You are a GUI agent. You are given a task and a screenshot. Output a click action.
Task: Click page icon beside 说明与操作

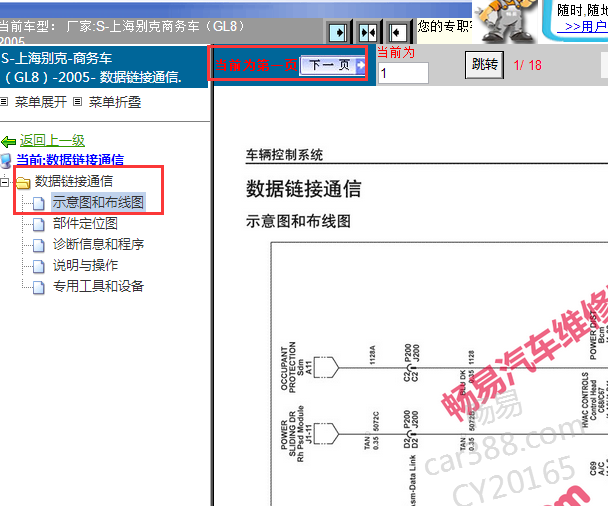pyautogui.click(x=38, y=266)
